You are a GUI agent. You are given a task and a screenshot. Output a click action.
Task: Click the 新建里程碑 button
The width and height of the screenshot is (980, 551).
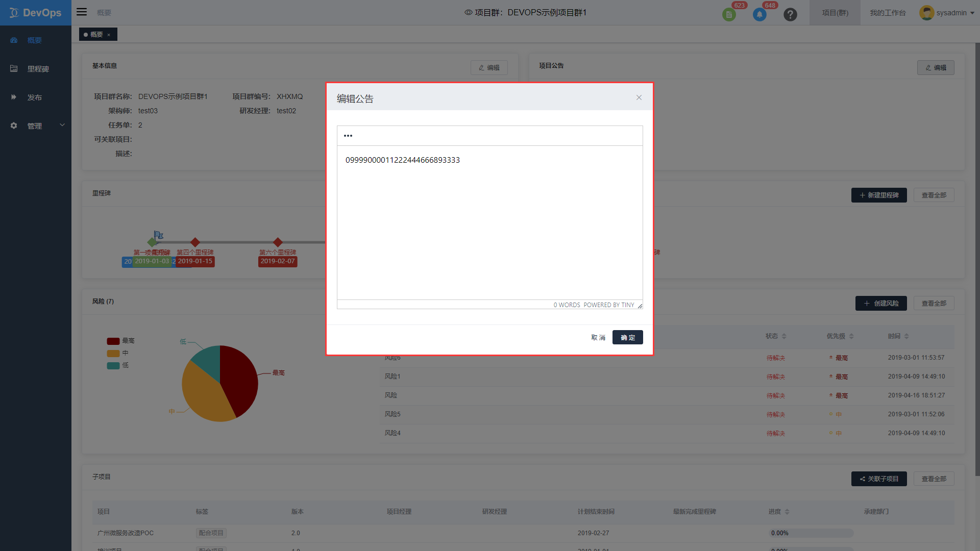click(879, 195)
